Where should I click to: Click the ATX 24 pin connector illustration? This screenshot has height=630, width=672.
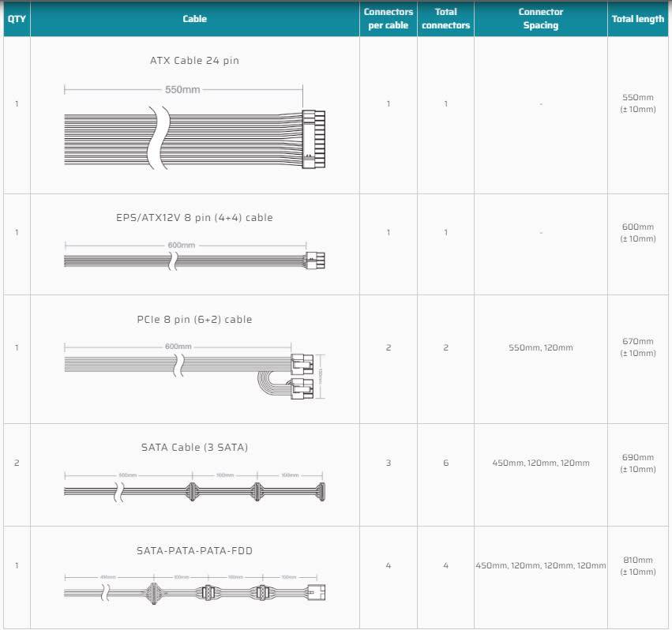(x=313, y=137)
